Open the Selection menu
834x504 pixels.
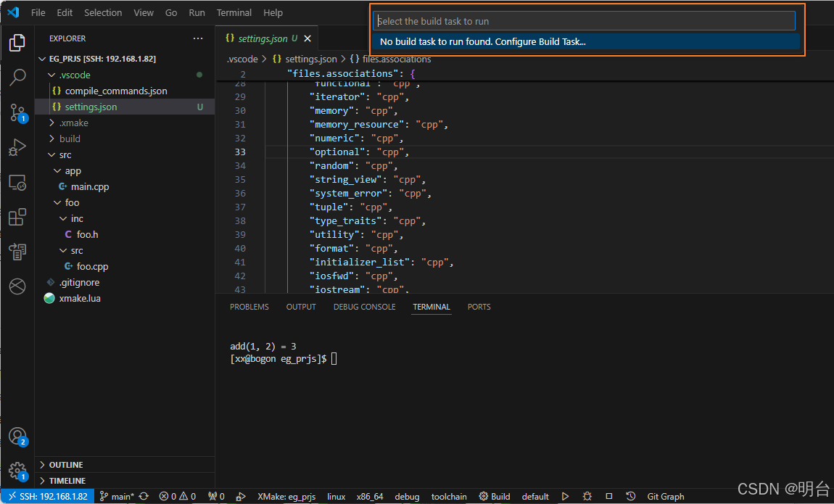[103, 12]
